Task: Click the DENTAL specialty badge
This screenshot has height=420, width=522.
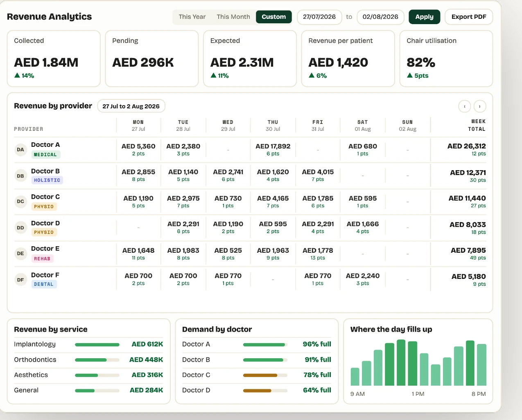Action: [x=44, y=284]
